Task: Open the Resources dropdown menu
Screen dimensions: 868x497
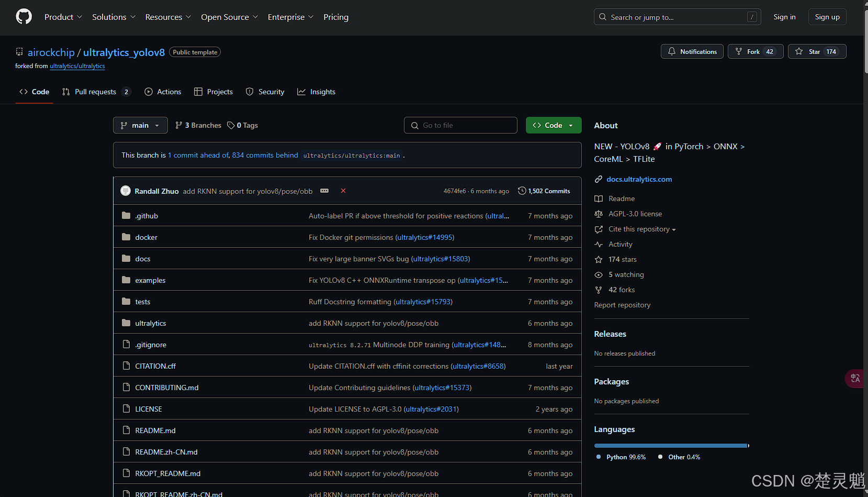Action: click(x=168, y=17)
